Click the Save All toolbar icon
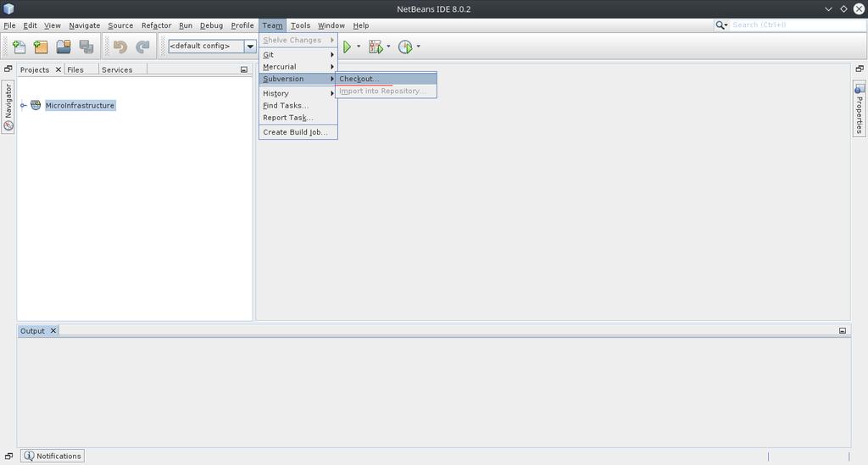Viewport: 868px width, 465px height. [x=86, y=47]
